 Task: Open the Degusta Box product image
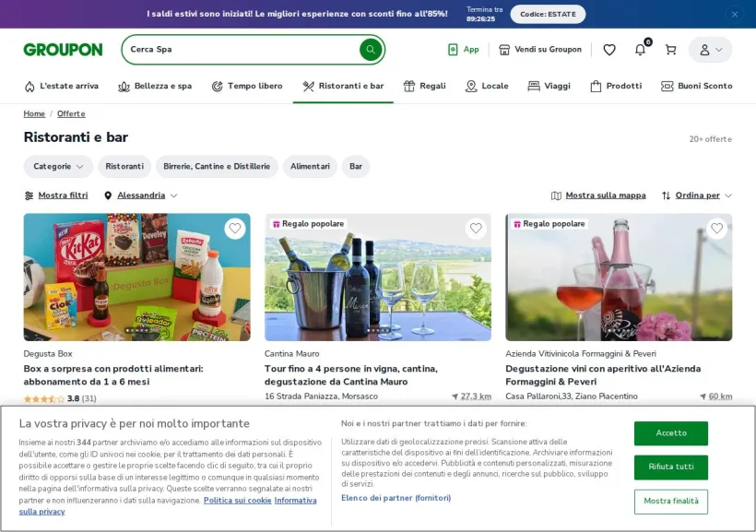[x=137, y=278]
